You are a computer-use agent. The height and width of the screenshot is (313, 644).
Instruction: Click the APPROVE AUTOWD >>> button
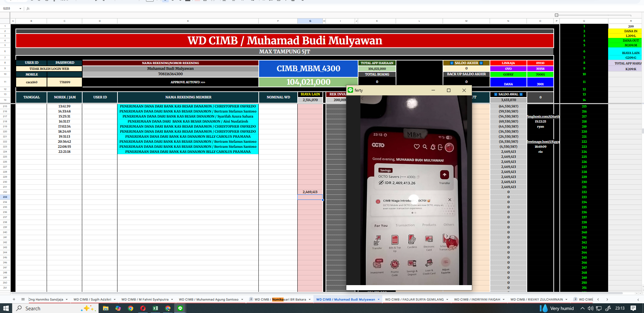click(188, 82)
